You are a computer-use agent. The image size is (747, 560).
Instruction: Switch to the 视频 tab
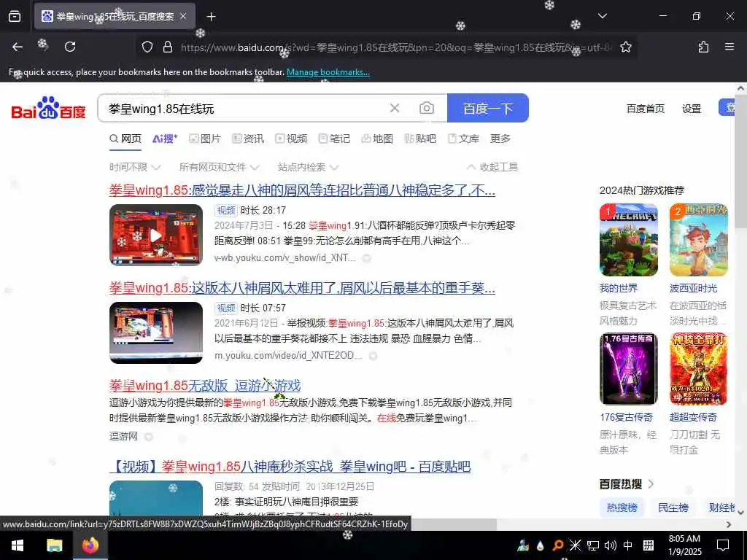coord(292,139)
